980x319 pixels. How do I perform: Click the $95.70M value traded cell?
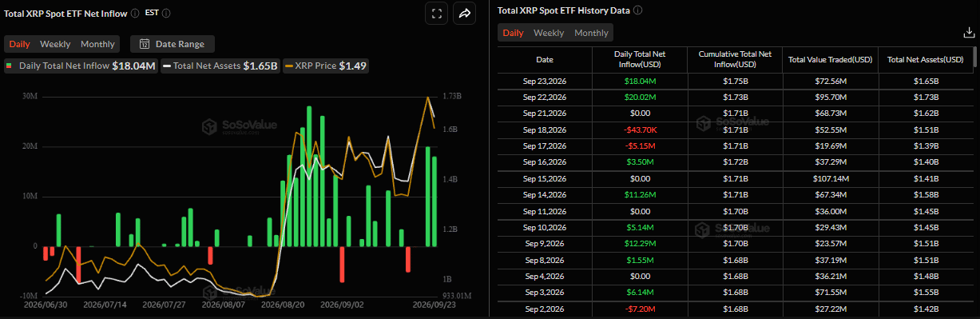(830, 97)
